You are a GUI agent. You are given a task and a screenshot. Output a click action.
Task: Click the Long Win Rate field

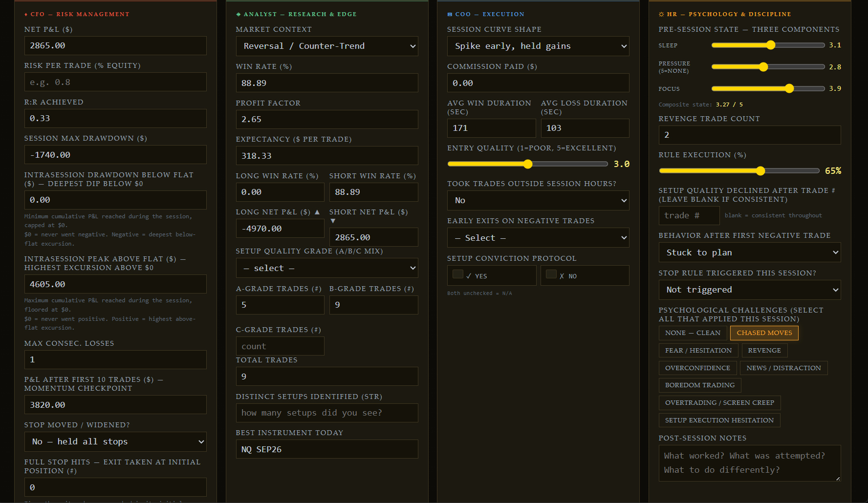[x=280, y=192]
